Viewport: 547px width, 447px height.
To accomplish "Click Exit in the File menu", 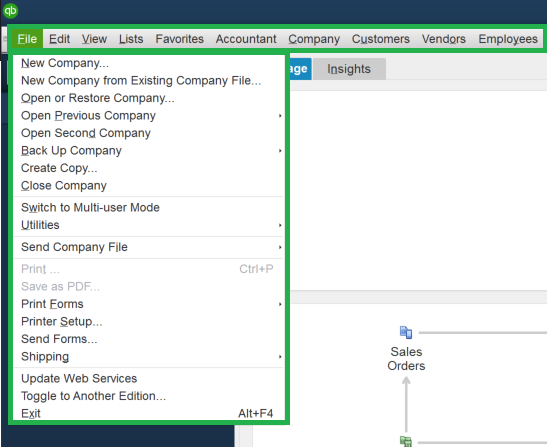I will point(149,413).
